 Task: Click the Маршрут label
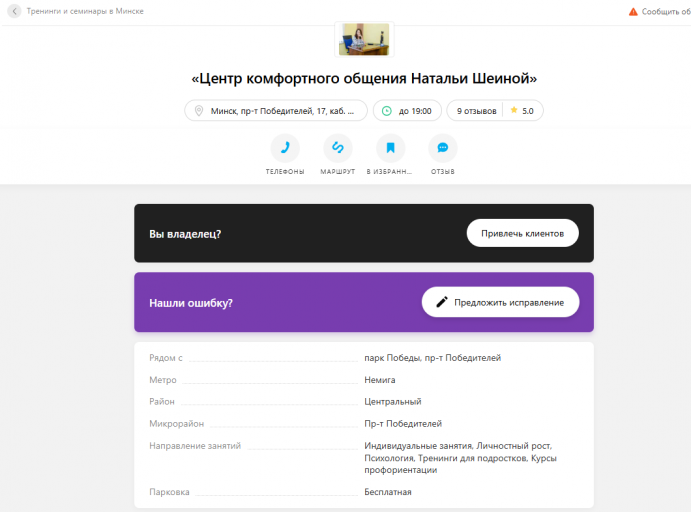tap(338, 171)
